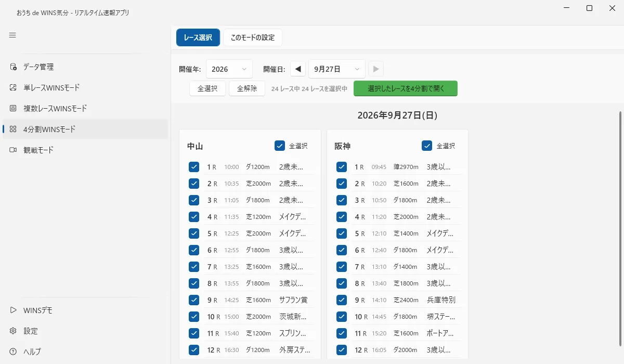Click サフラン賞 race name

tap(294, 300)
